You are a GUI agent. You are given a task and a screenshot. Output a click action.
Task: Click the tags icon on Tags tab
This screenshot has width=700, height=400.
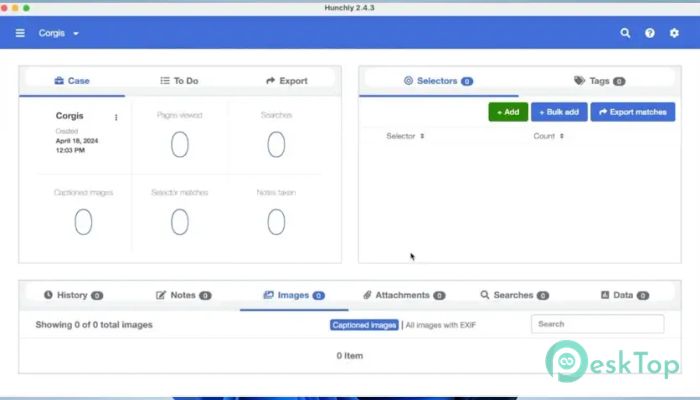pyautogui.click(x=579, y=81)
